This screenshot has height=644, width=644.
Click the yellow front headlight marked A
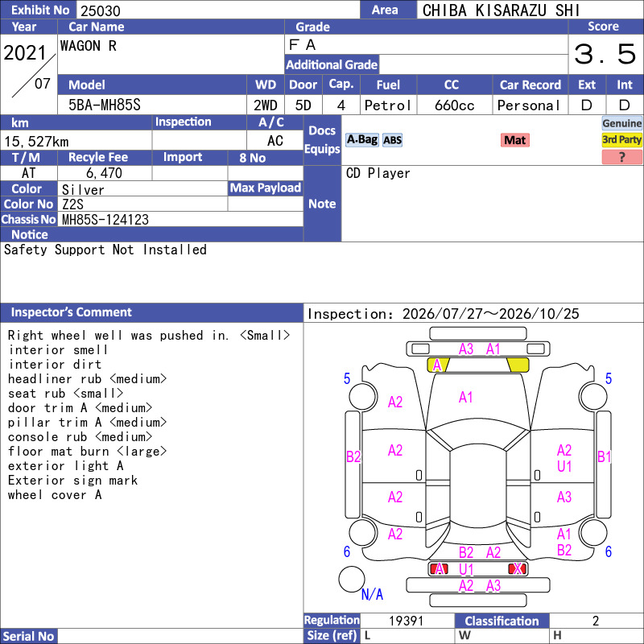point(438,365)
